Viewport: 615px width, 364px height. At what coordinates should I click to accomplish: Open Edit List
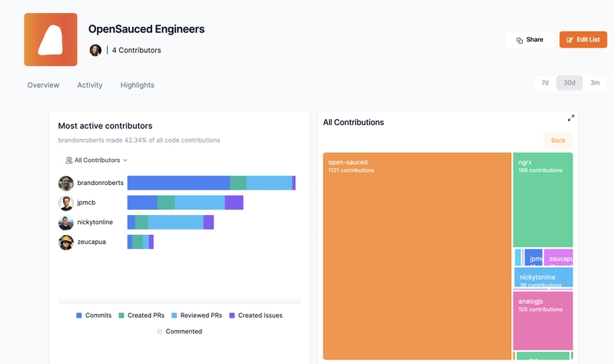(x=583, y=40)
